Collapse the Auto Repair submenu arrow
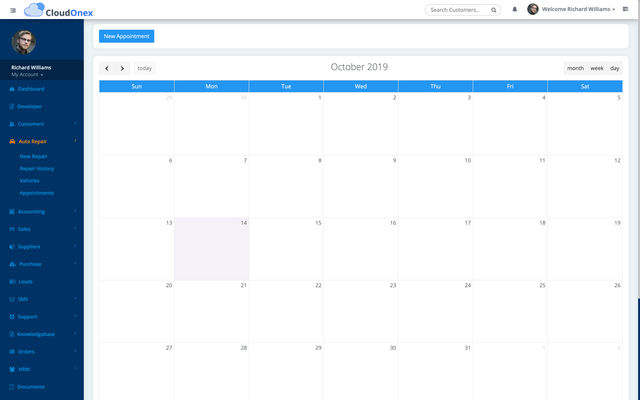This screenshot has height=400, width=640. point(75,141)
